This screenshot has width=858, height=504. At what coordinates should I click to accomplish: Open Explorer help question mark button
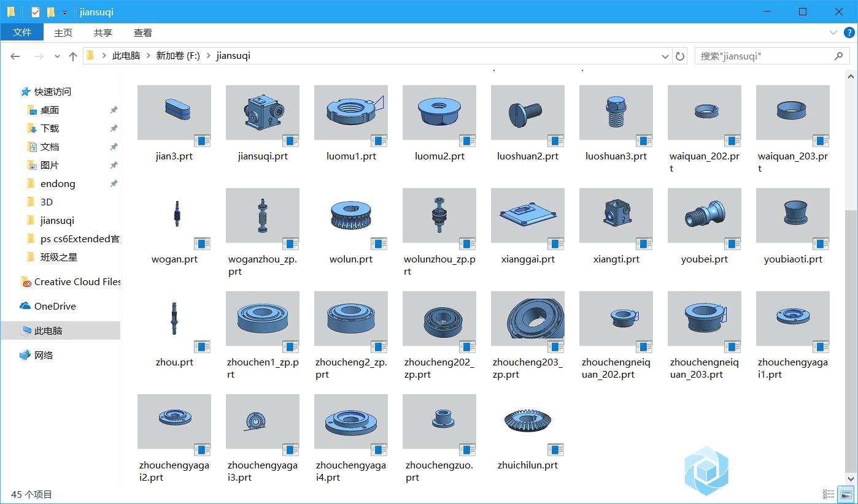click(849, 32)
